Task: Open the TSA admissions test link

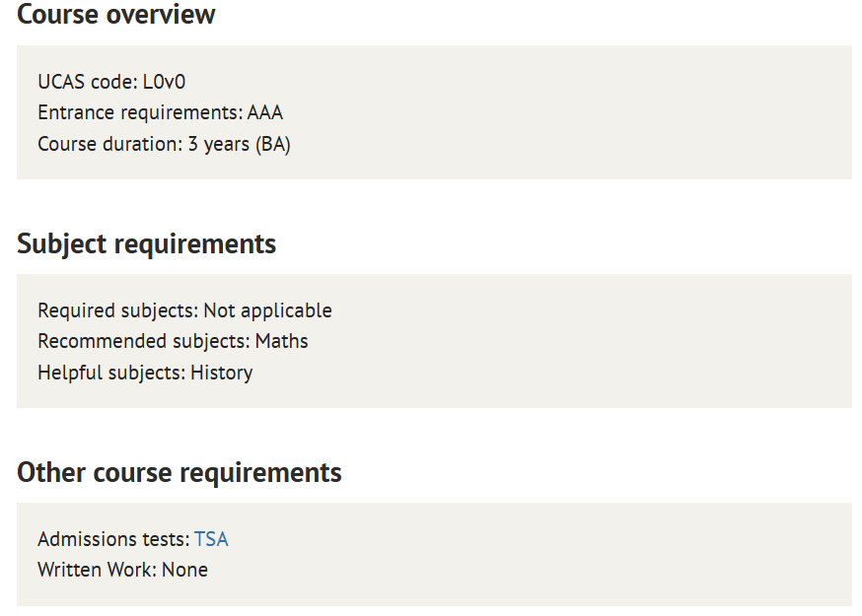Action: click(x=211, y=539)
